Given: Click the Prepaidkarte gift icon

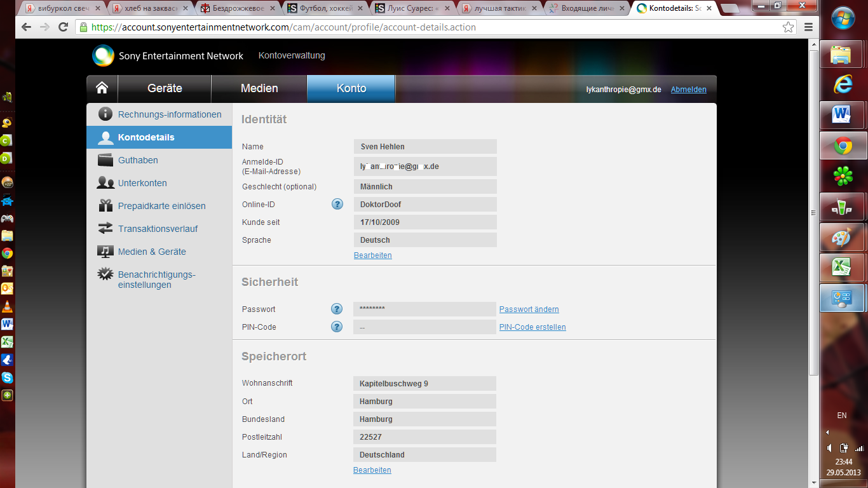Looking at the screenshot, I should (x=105, y=205).
